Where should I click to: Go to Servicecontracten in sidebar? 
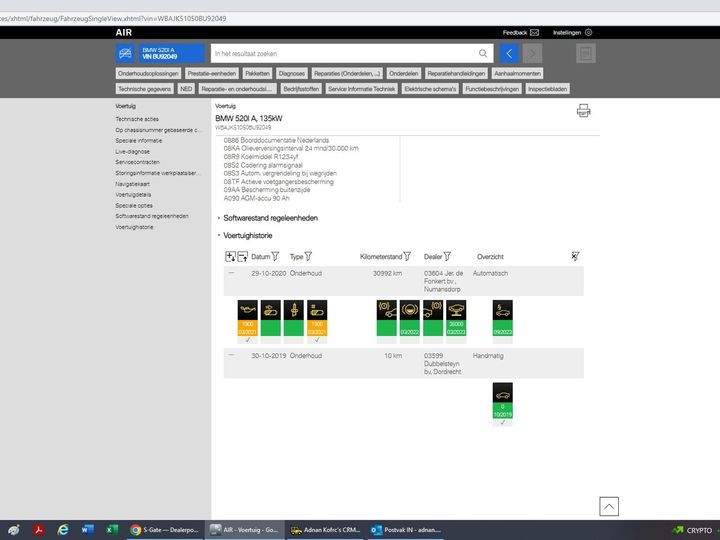click(x=137, y=162)
